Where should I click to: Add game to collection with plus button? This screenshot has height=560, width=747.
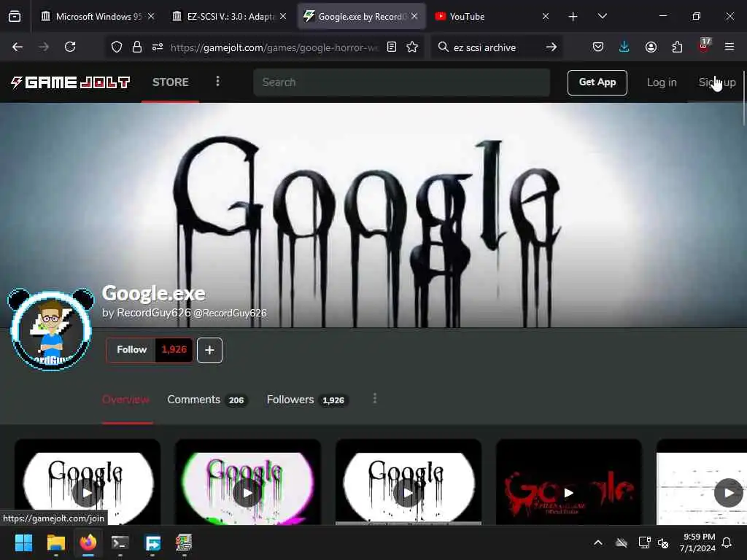209,350
